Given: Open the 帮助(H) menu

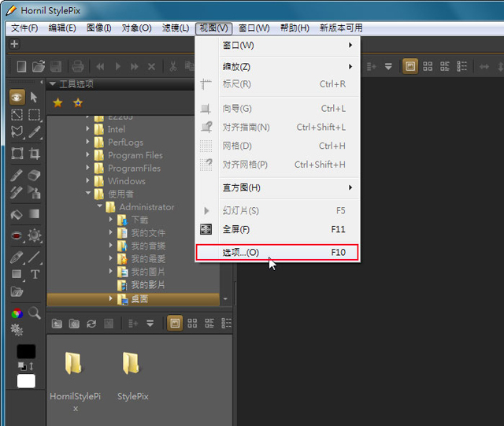Looking at the screenshot, I should pyautogui.click(x=295, y=28).
